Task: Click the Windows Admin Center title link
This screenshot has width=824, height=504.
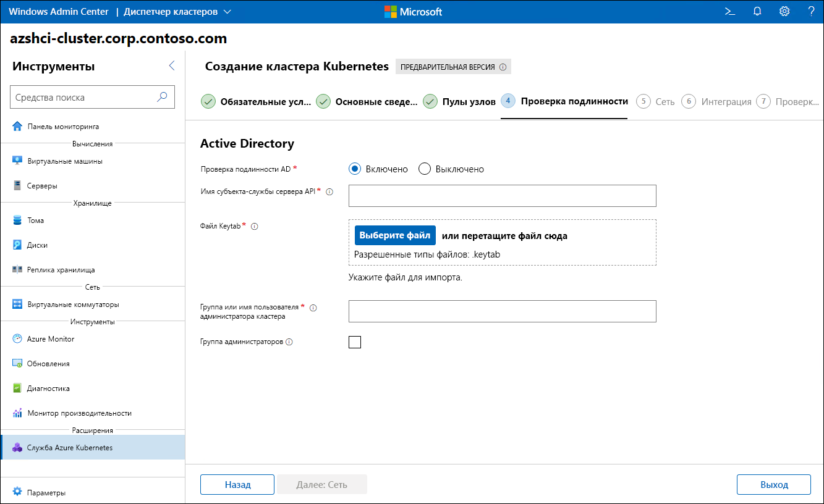Action: point(59,12)
